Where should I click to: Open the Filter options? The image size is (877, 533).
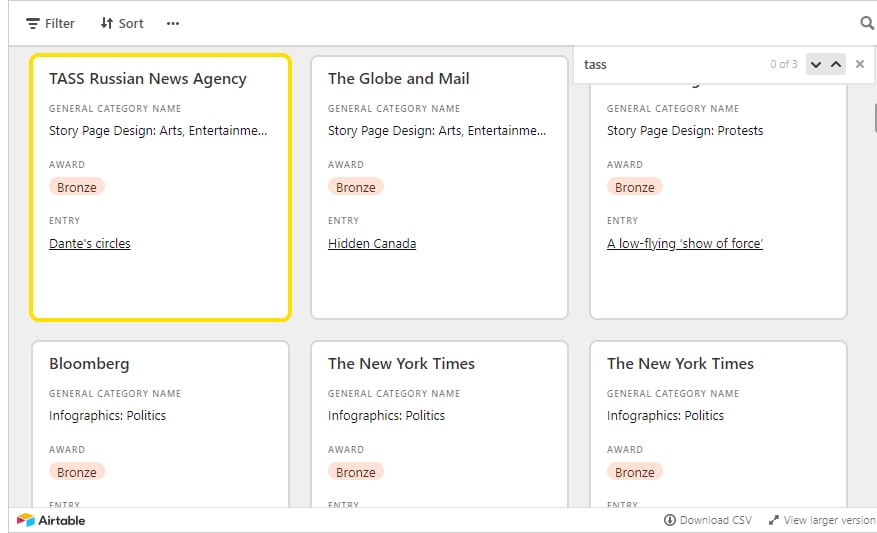click(50, 23)
